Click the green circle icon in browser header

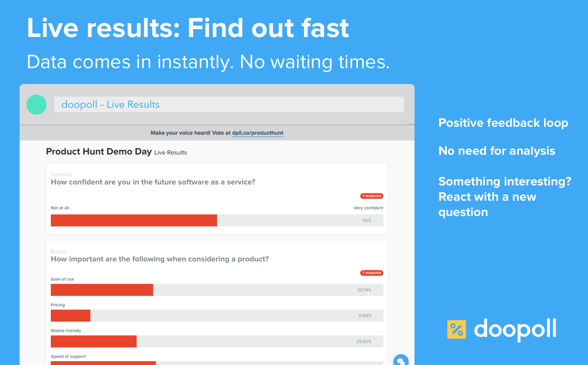click(36, 105)
